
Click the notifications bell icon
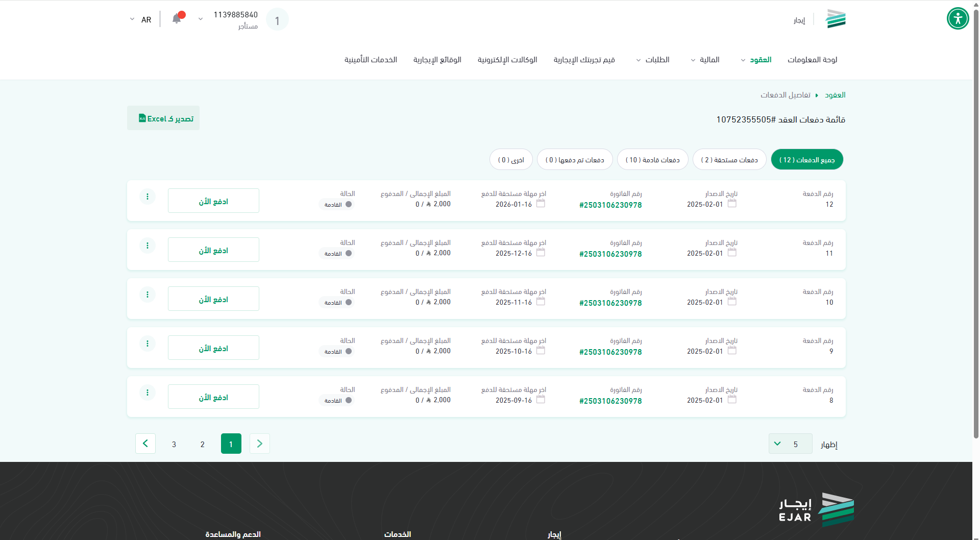[x=177, y=19]
